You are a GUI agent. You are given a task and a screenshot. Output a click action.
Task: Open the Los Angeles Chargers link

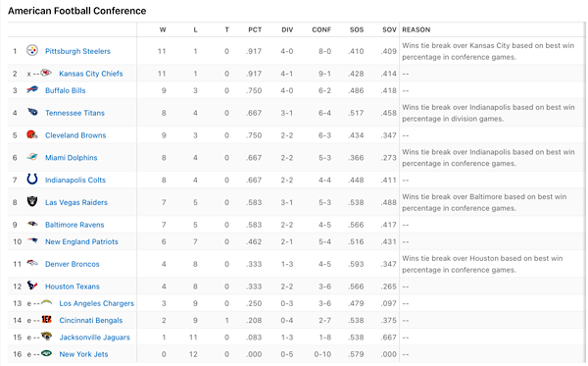pyautogui.click(x=97, y=303)
